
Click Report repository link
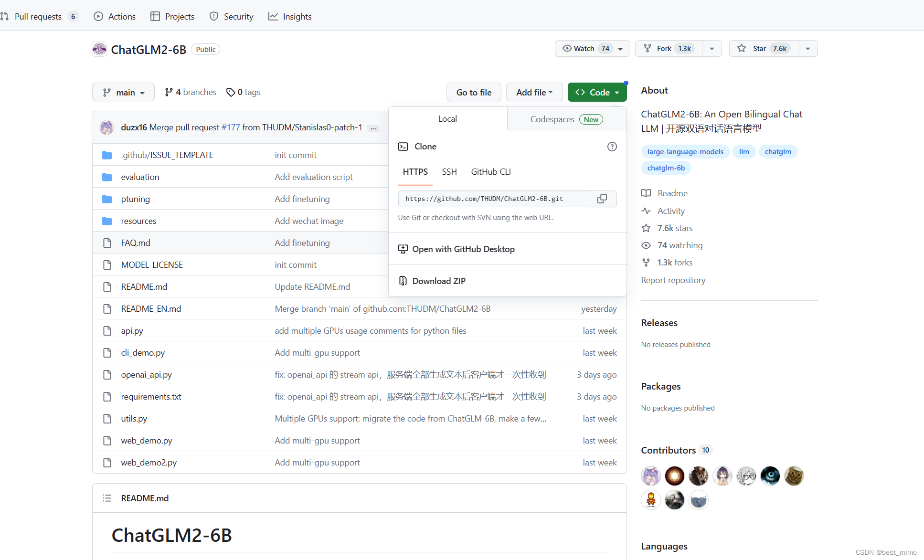coord(673,280)
